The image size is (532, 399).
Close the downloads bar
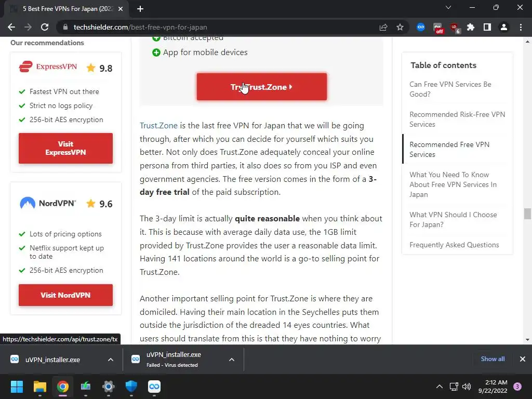[523, 359]
